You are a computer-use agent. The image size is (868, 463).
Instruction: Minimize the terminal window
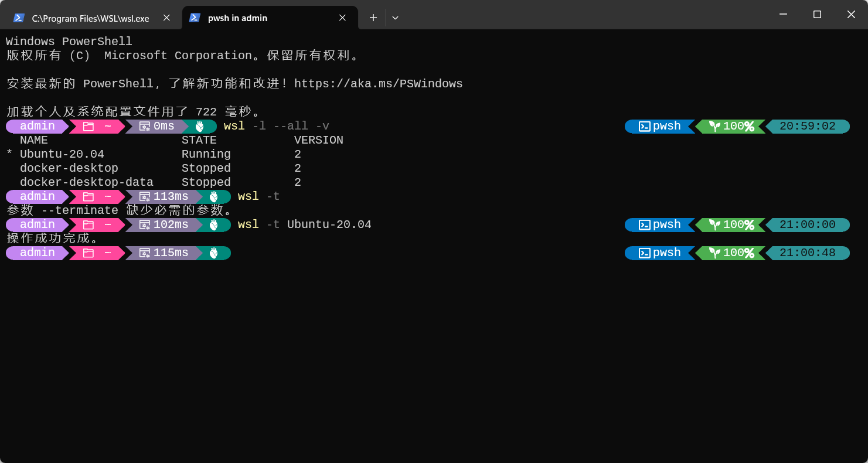(x=782, y=15)
